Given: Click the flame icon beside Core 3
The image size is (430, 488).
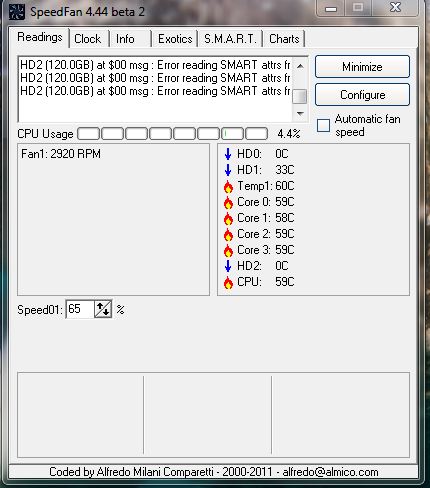Looking at the screenshot, I should pos(228,251).
